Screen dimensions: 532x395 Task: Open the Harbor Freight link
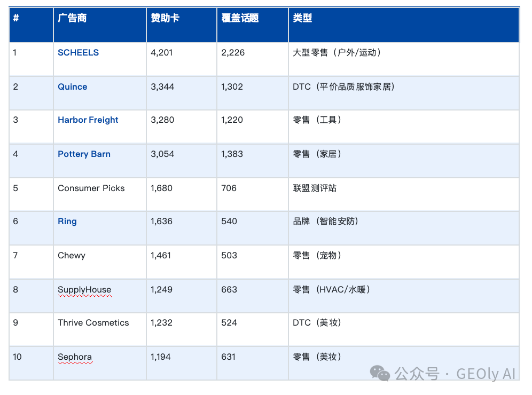coord(88,120)
